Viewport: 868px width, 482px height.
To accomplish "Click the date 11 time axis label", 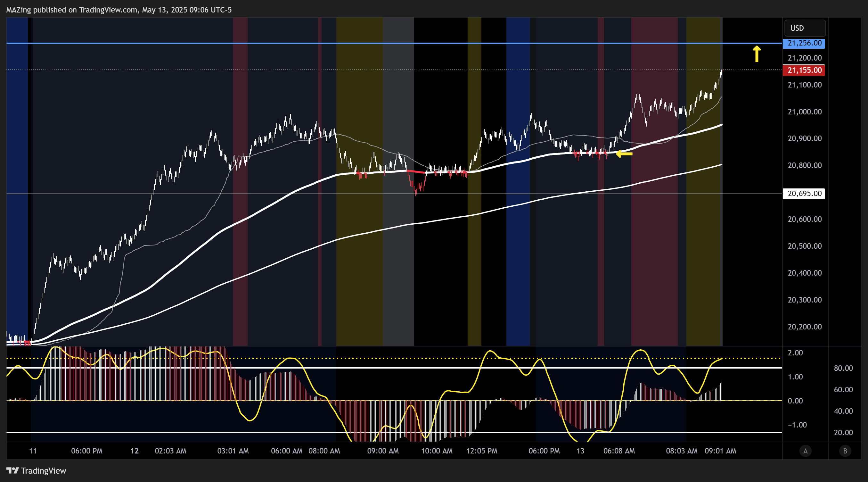I will 33,451.
